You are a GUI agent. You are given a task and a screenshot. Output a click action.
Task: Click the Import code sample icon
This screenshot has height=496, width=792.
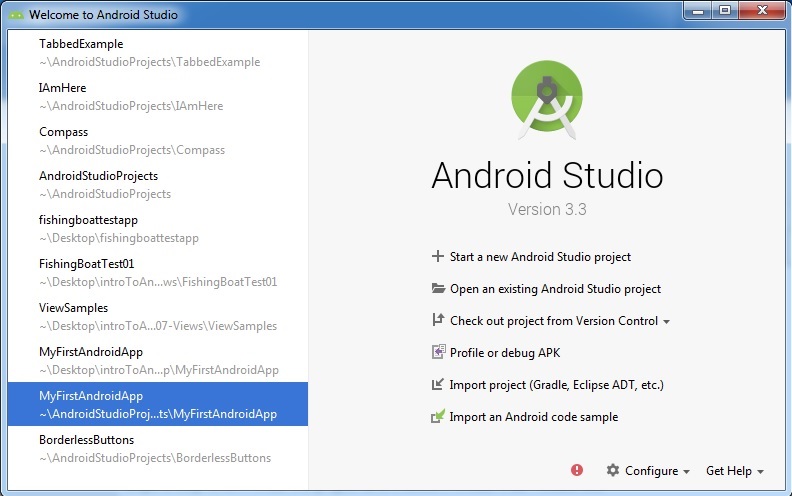437,416
